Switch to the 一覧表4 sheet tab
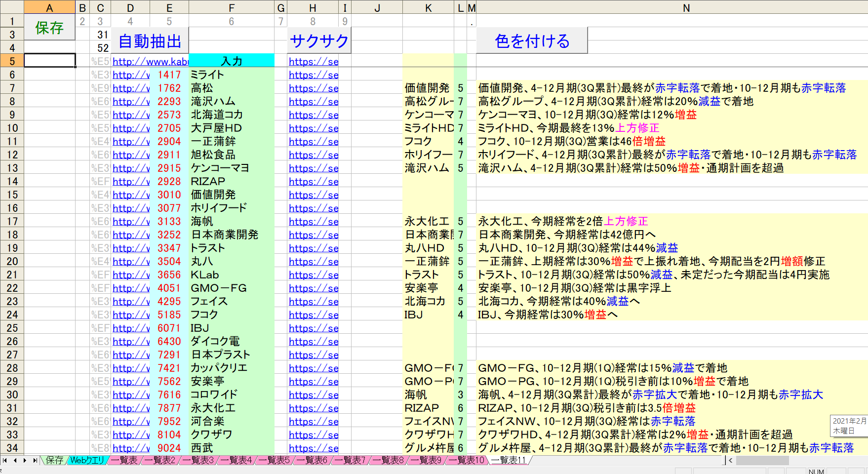This screenshot has height=474, width=868. pyautogui.click(x=237, y=460)
